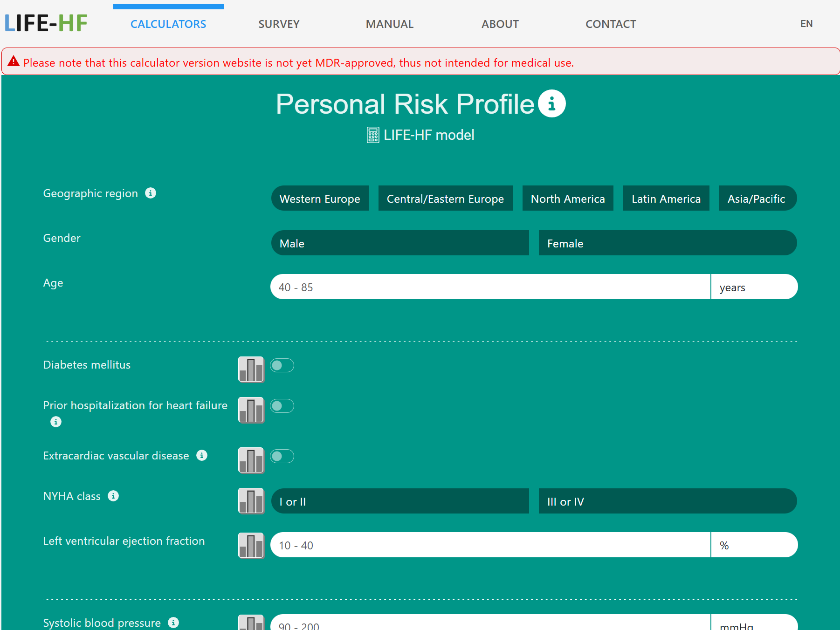Open Prior hospitalization bar chart icon
The width and height of the screenshot is (840, 630).
pyautogui.click(x=251, y=410)
